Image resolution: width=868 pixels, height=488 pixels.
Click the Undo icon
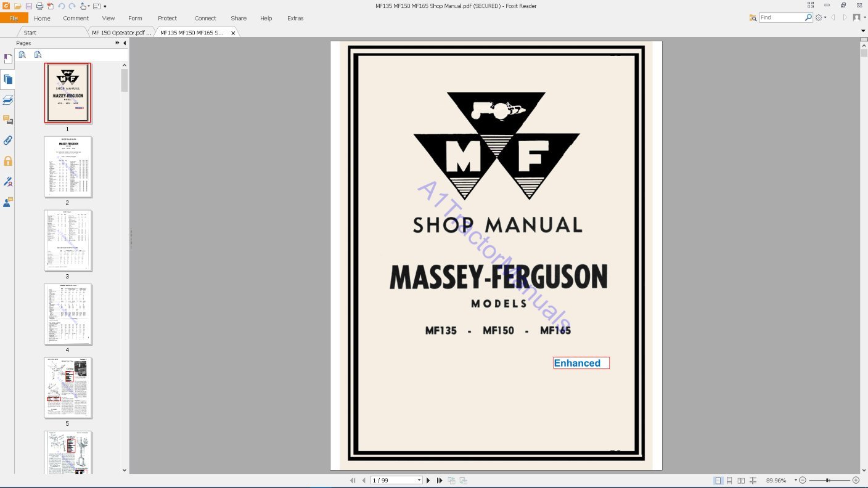[x=61, y=6]
